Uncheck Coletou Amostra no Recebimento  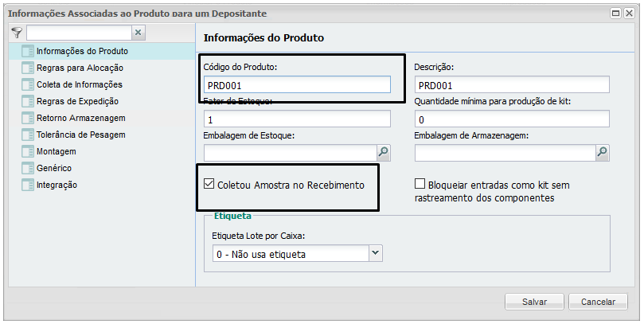click(209, 185)
